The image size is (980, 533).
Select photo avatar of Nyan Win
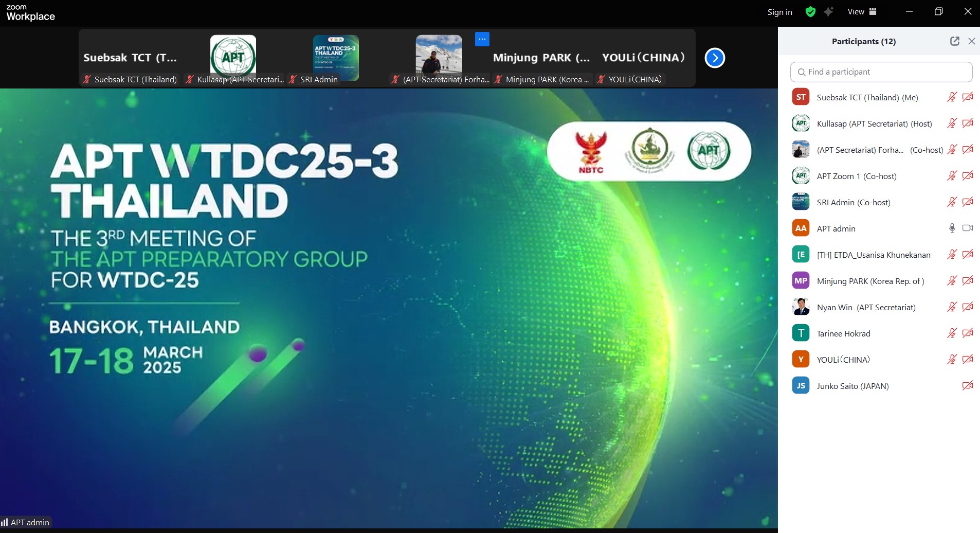(x=801, y=307)
